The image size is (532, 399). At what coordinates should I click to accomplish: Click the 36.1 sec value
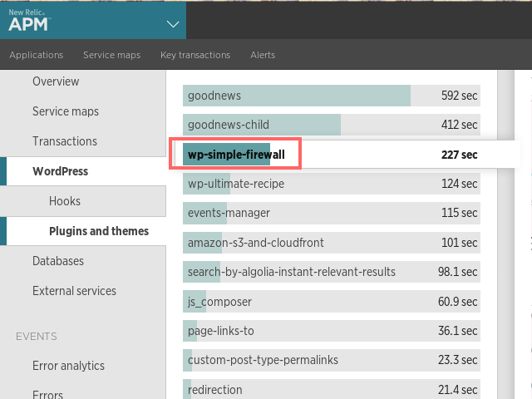point(457,331)
